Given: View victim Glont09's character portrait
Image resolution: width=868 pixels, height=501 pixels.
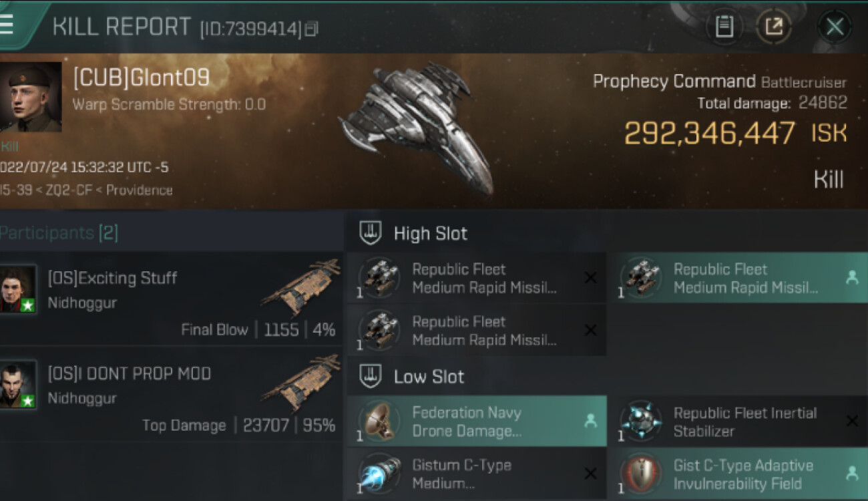Looking at the screenshot, I should 31,97.
